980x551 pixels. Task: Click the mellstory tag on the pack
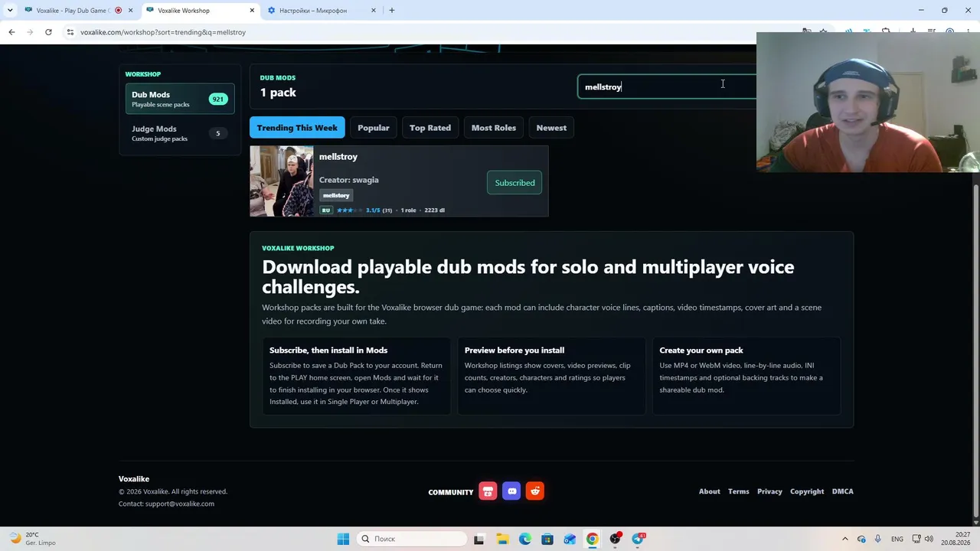click(336, 195)
